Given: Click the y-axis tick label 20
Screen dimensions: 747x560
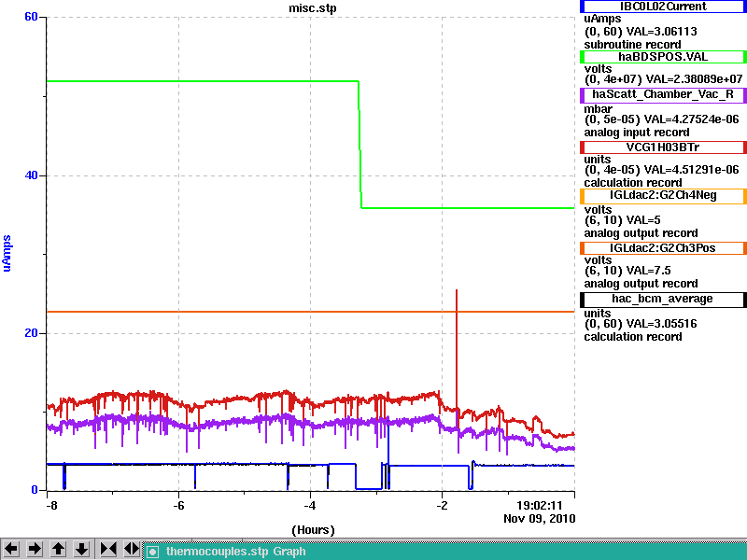Looking at the screenshot, I should [31, 333].
